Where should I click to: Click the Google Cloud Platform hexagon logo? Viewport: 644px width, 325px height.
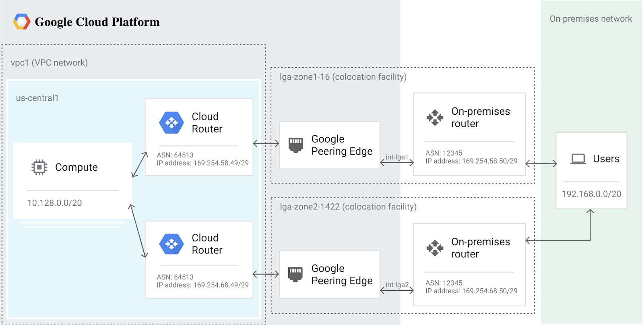click(x=21, y=22)
